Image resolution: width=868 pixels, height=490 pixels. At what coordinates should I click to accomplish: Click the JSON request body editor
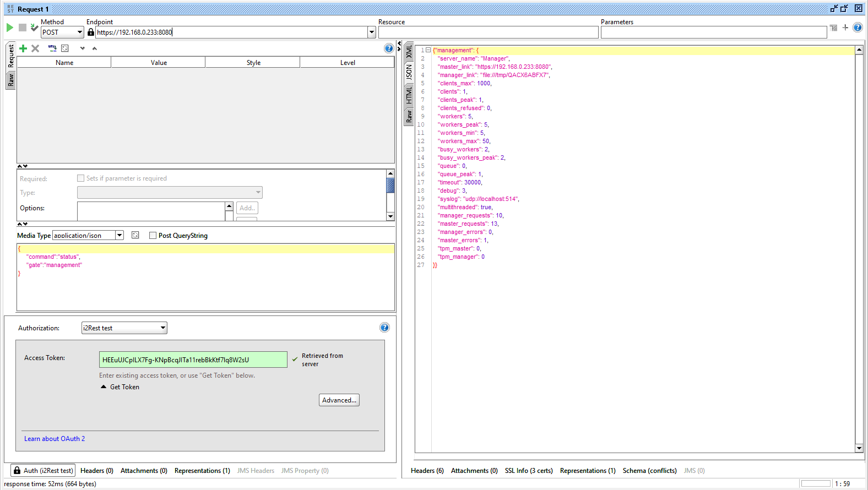pyautogui.click(x=205, y=277)
